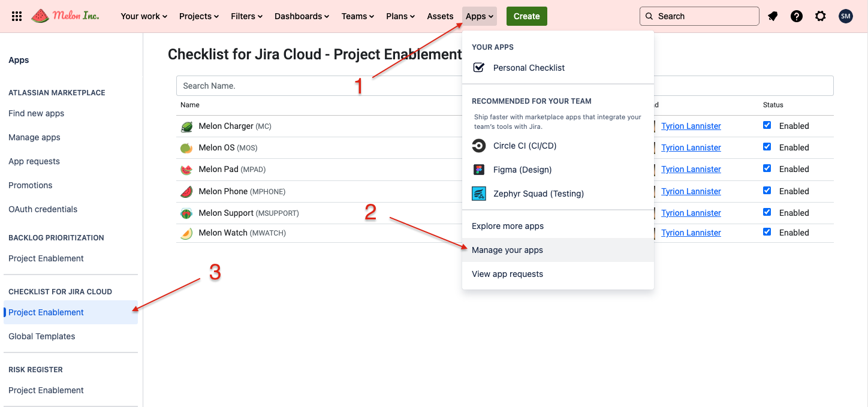Choose View app requests from menu
Image resolution: width=868 pixels, height=407 pixels.
pyautogui.click(x=507, y=274)
